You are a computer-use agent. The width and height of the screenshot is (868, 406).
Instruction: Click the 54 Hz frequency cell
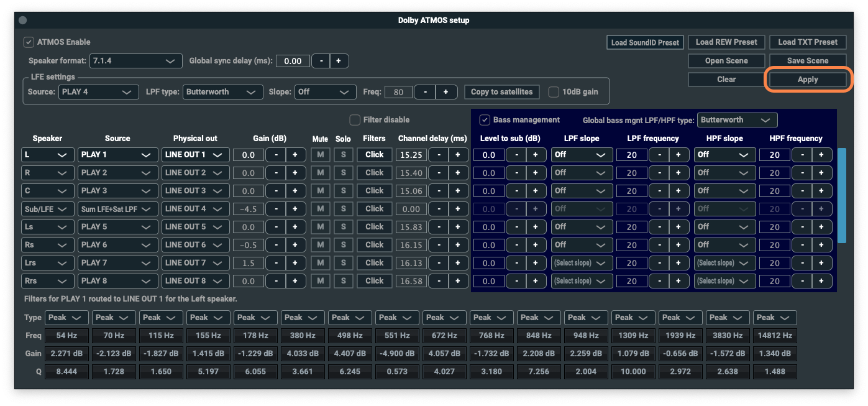[66, 336]
